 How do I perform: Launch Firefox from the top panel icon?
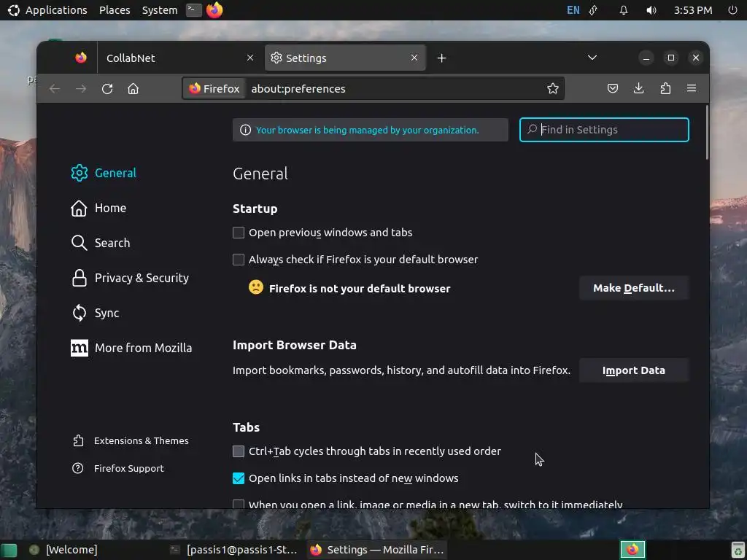pyautogui.click(x=214, y=9)
